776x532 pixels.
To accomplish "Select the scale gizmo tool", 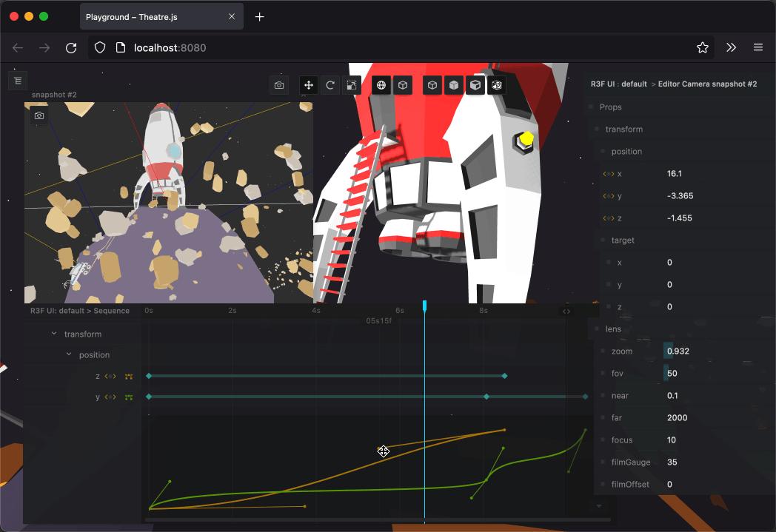I will [351, 85].
